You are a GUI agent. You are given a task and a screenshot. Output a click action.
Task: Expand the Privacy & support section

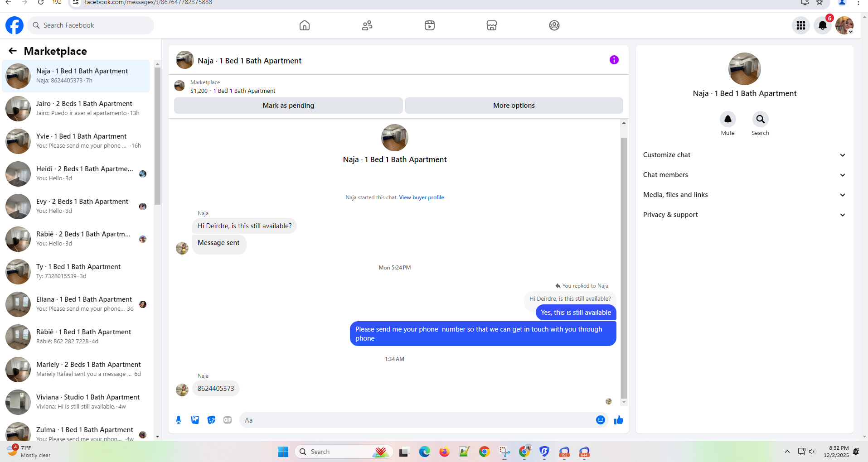(744, 215)
